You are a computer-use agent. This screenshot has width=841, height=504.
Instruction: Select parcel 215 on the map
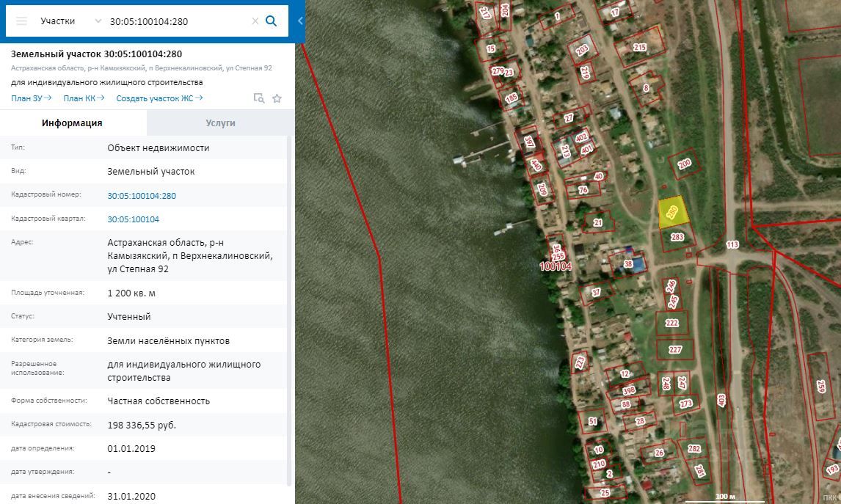click(x=640, y=47)
